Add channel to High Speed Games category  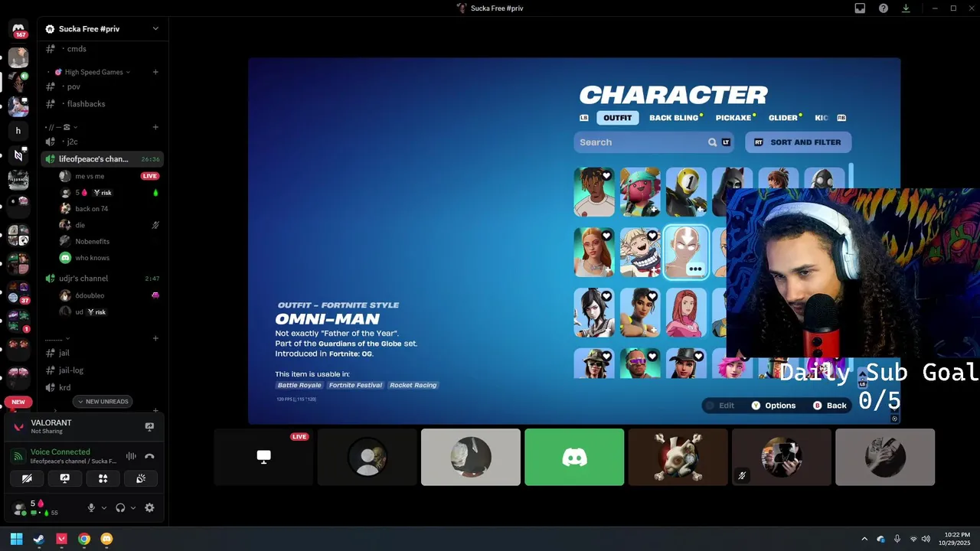pos(155,72)
